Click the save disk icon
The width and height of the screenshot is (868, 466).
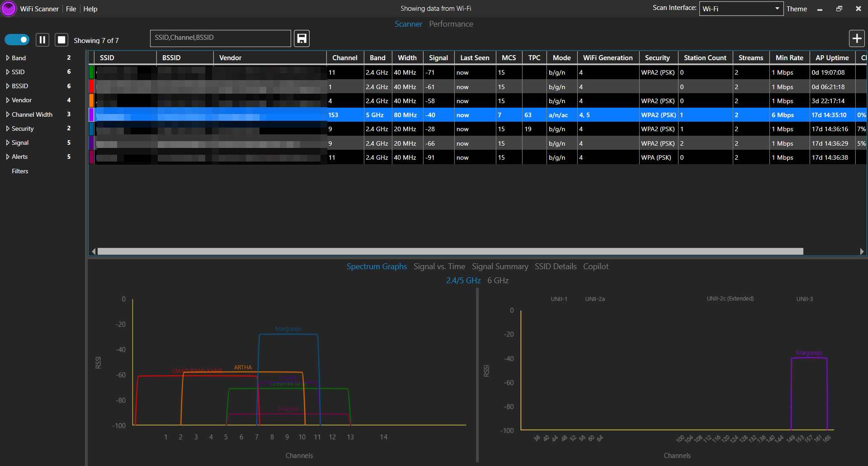(x=302, y=38)
